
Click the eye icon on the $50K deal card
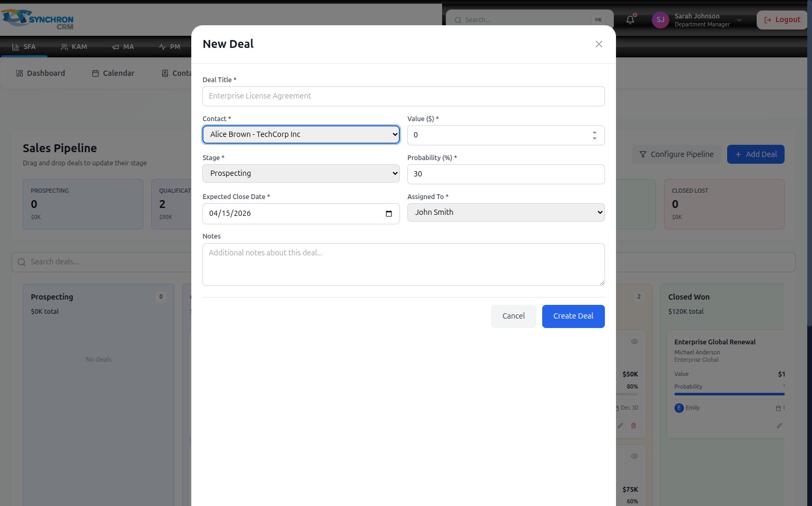pyautogui.click(x=634, y=341)
